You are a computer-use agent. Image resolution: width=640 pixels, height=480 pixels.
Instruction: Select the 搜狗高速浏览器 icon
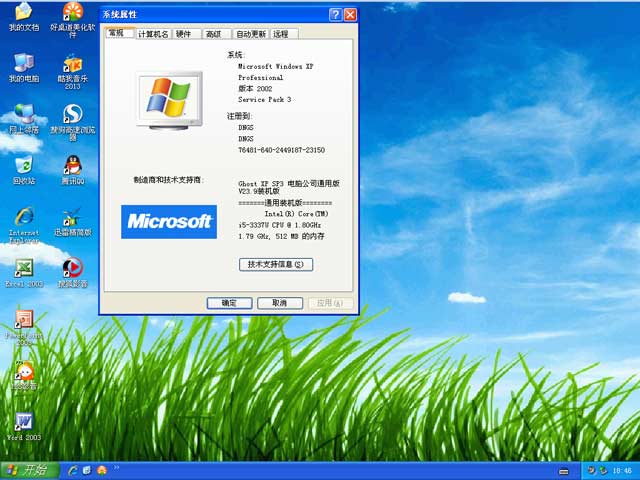73,122
